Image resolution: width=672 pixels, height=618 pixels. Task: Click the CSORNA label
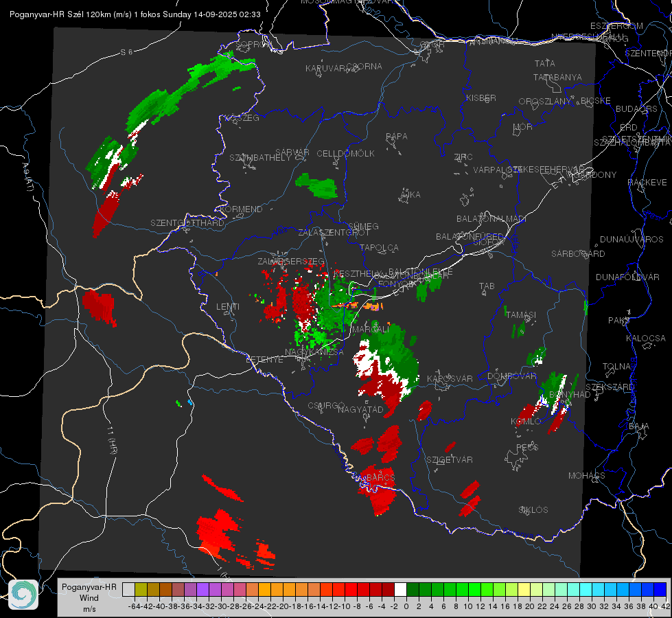[x=364, y=67]
